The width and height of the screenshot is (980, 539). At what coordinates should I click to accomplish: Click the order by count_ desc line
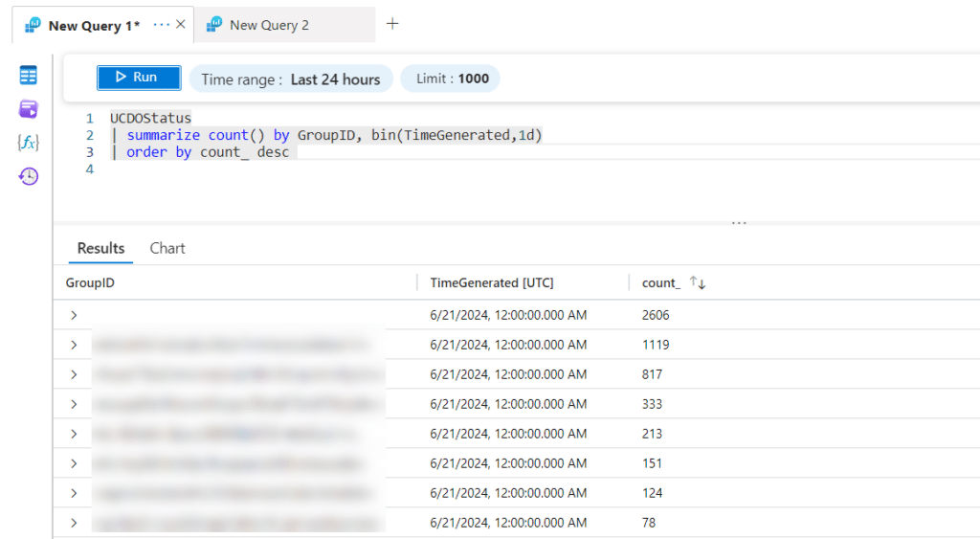tap(200, 152)
